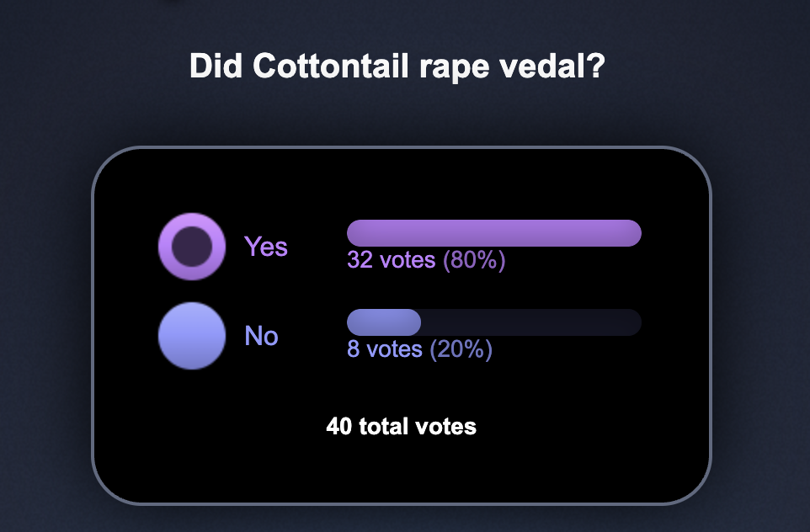Click the "No" option label

[x=261, y=336]
